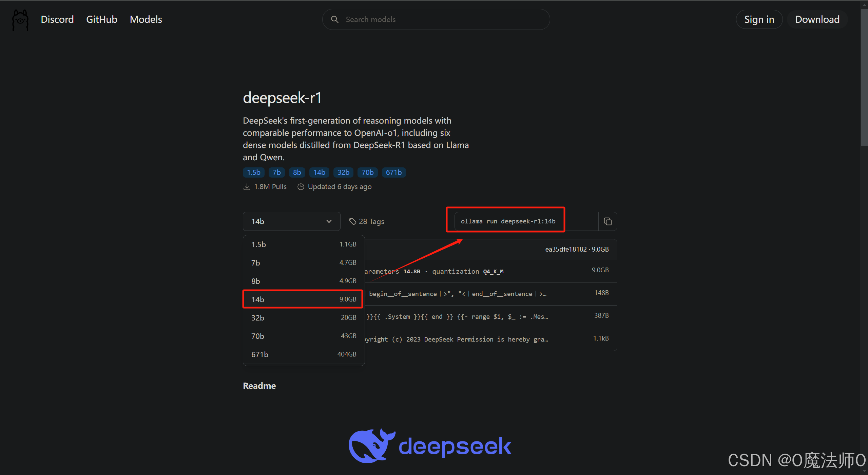The width and height of the screenshot is (868, 475).
Task: Select the 1.5b 1.1GB option
Action: pos(303,244)
